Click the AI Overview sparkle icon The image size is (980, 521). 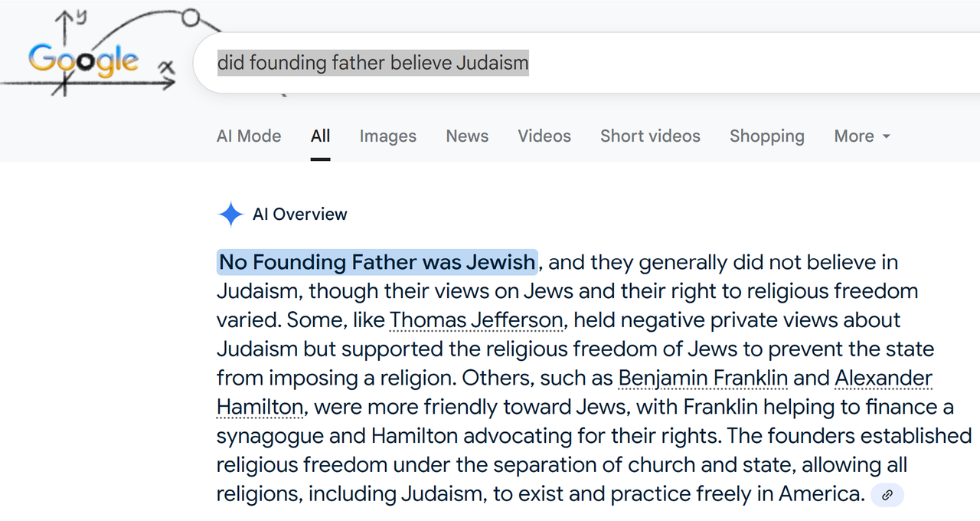coord(230,215)
